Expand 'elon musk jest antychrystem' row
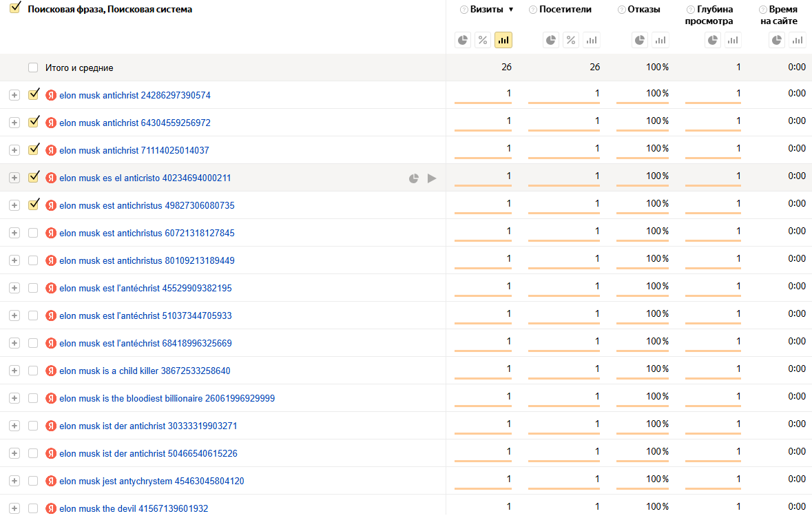The height and width of the screenshot is (518, 812). (x=14, y=481)
